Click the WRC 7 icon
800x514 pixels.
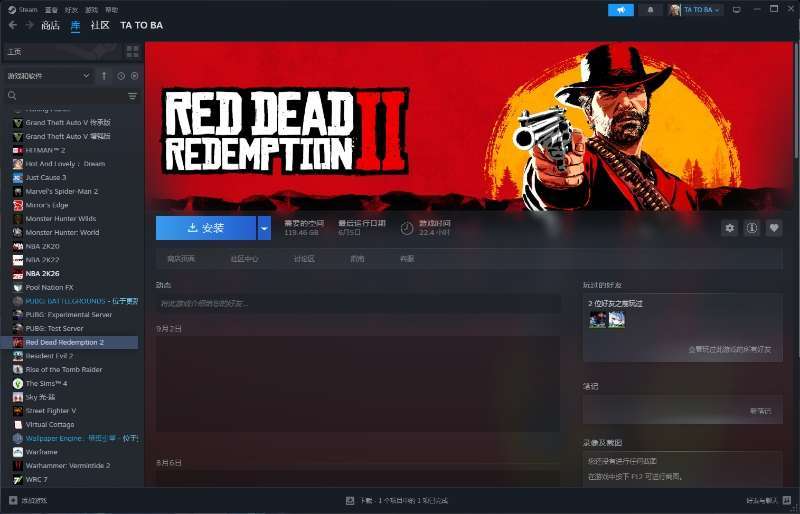[x=18, y=479]
